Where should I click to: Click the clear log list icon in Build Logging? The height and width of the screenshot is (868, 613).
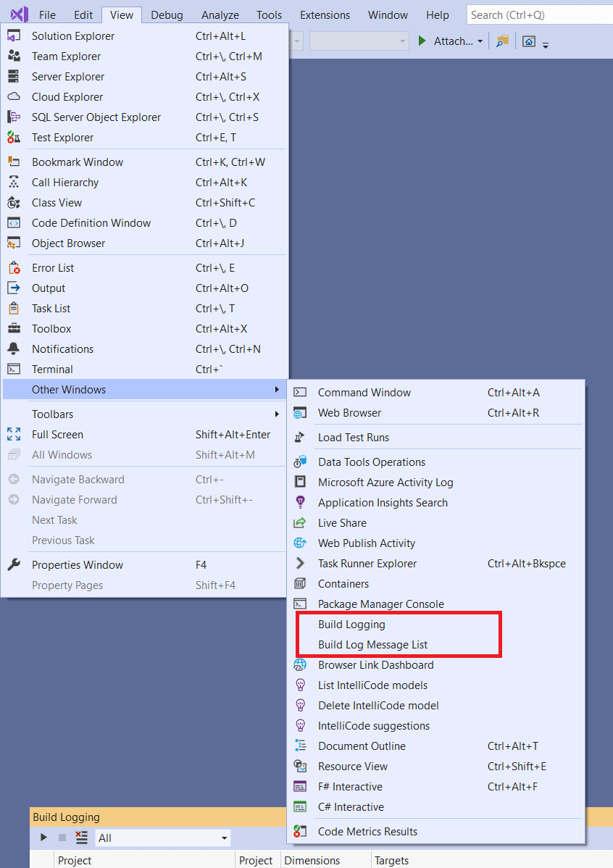pos(81,837)
